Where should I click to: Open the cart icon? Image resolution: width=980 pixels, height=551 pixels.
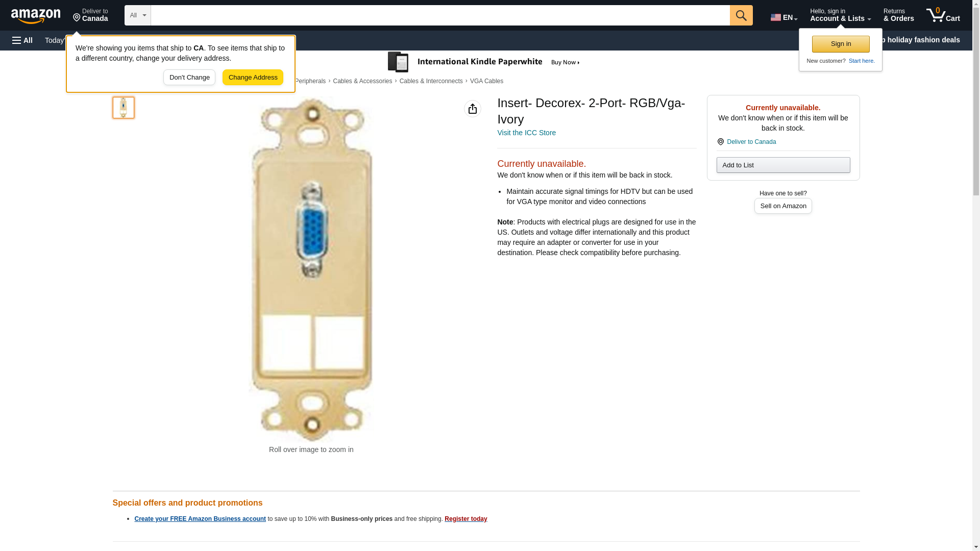pyautogui.click(x=943, y=15)
